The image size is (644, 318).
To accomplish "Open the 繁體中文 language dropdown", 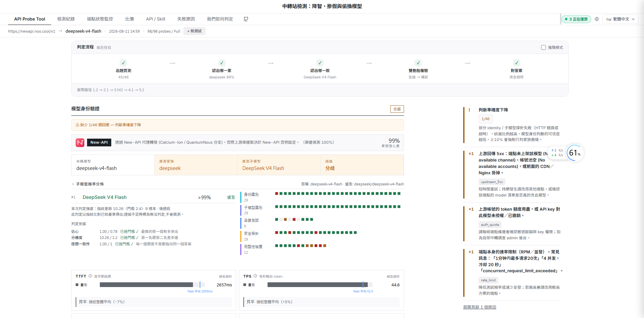I will coord(620,19).
